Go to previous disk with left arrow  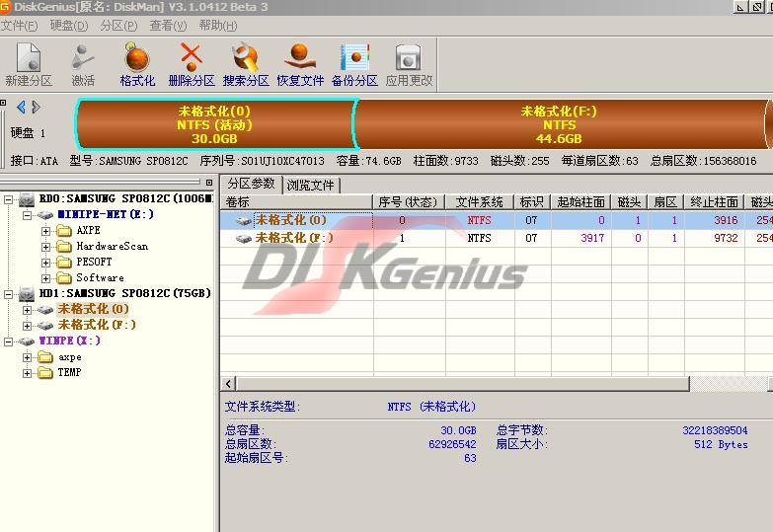(21, 107)
